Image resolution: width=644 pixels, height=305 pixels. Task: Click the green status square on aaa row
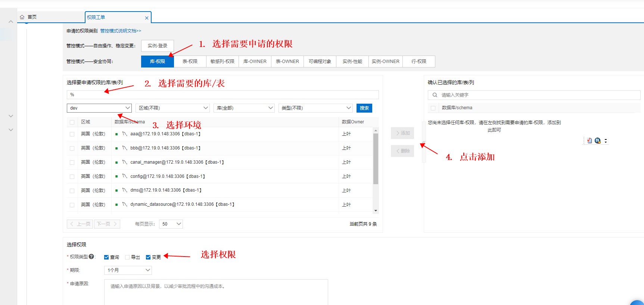(x=116, y=134)
